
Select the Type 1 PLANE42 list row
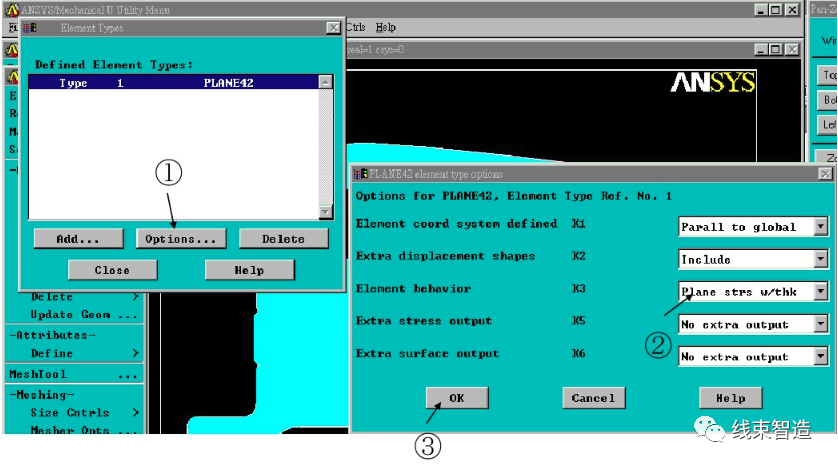click(x=173, y=82)
